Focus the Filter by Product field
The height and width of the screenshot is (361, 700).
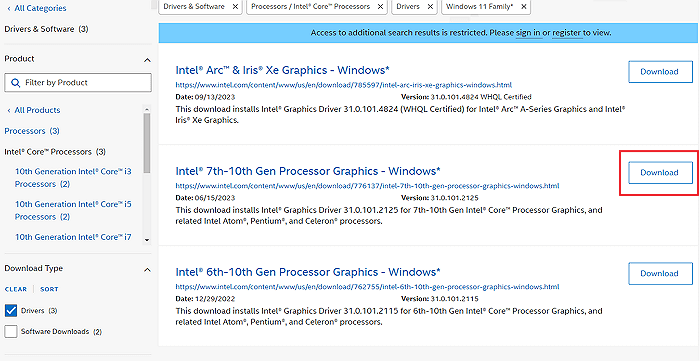coord(78,83)
